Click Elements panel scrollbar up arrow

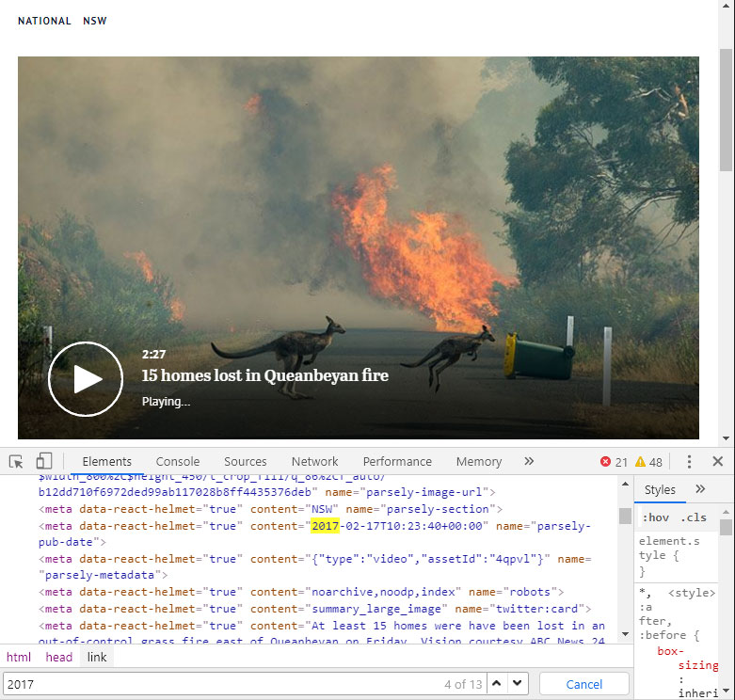pos(625,485)
